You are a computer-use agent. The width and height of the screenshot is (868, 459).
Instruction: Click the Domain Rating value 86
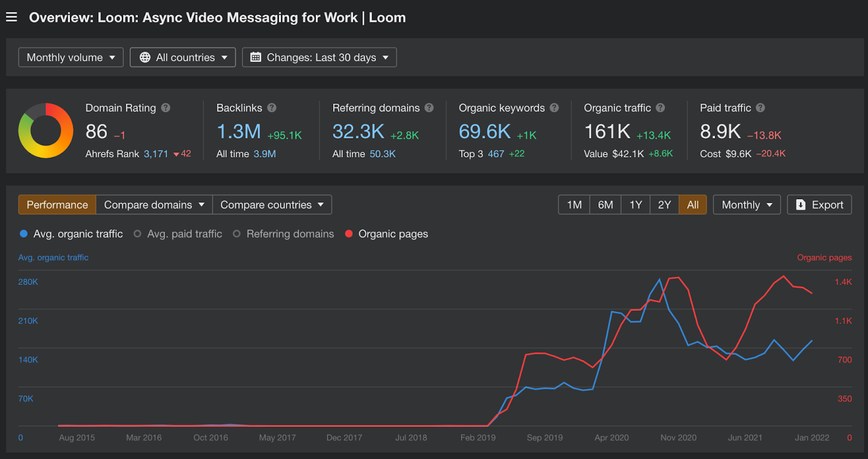pos(97,131)
